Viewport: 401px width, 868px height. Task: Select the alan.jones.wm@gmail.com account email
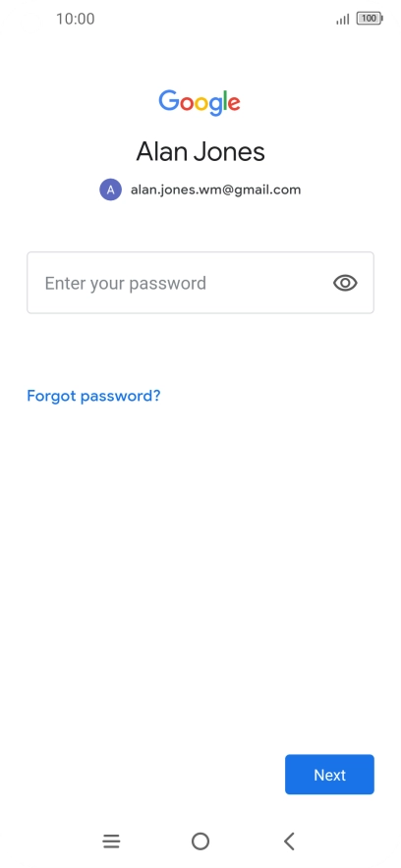(215, 190)
